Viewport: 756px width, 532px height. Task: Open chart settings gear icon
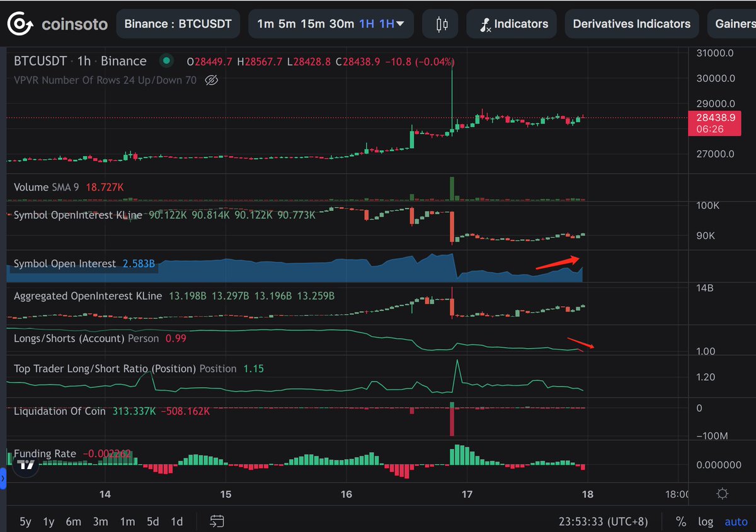(723, 494)
